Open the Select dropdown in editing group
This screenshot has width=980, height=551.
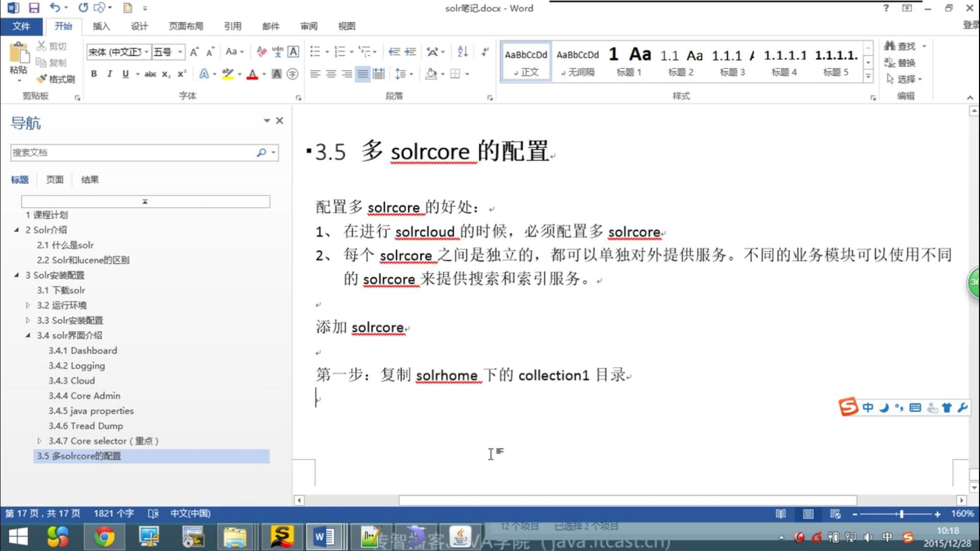pos(904,79)
